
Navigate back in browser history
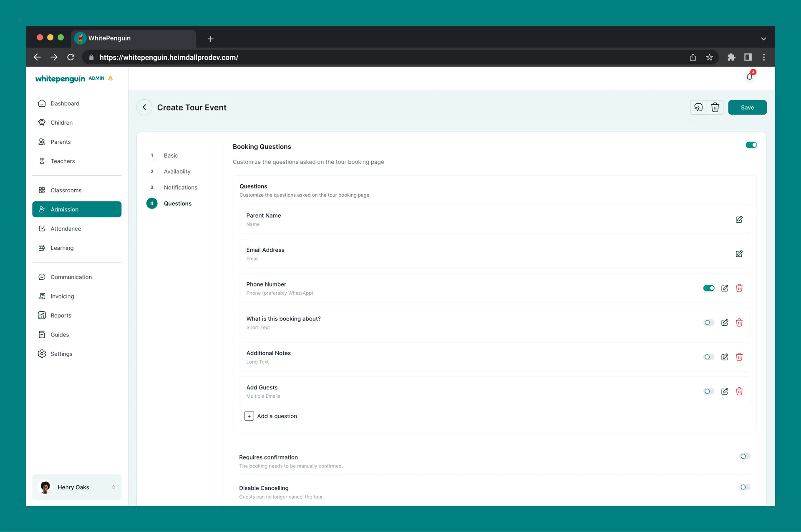(37, 57)
